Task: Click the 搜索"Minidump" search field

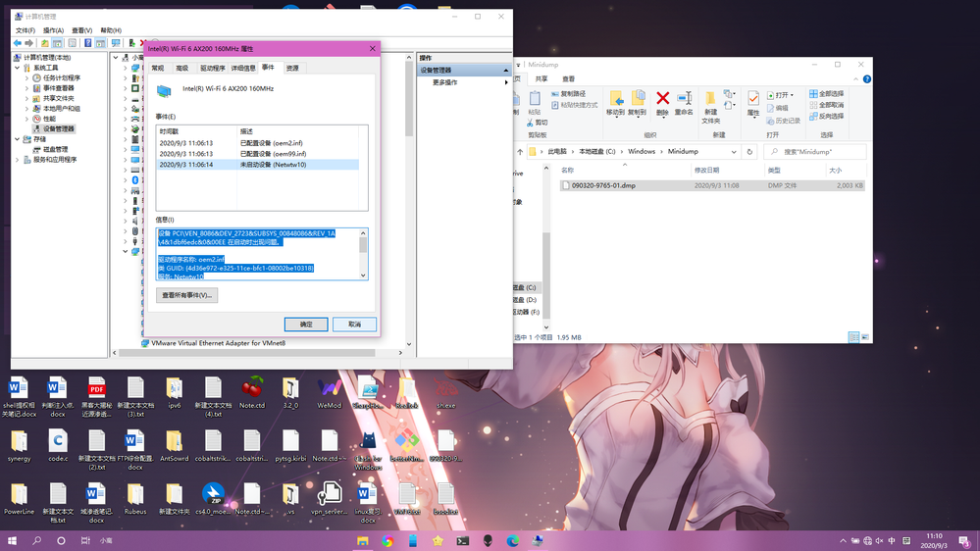Action: [x=815, y=152]
